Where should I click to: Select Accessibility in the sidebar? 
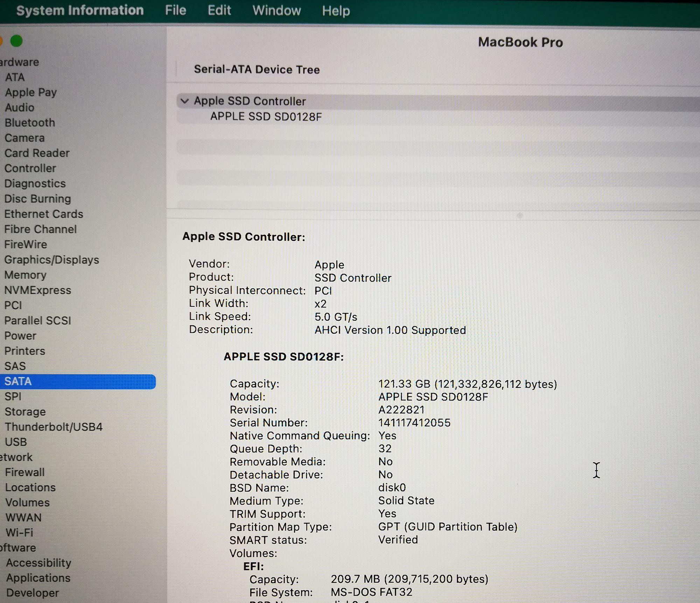[38, 563]
